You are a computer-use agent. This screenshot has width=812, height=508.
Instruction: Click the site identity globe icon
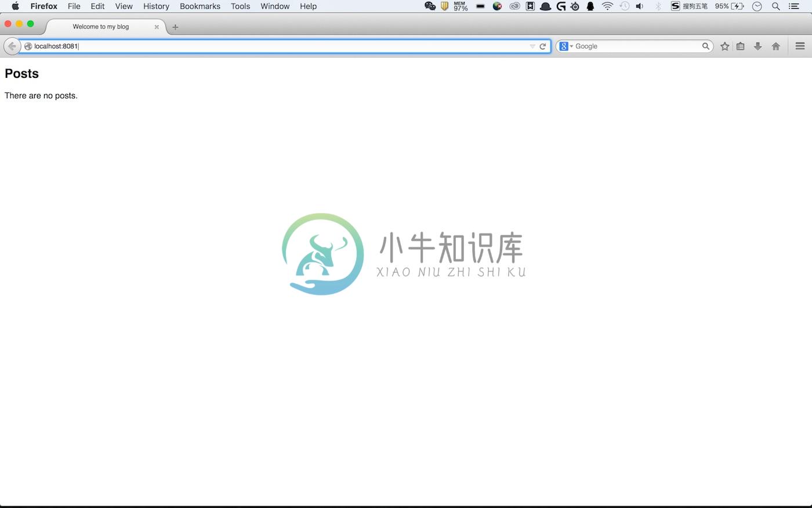pyautogui.click(x=28, y=46)
